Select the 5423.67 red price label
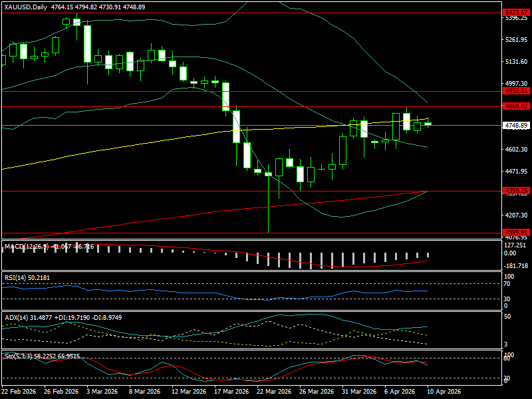The image size is (532, 399). (516, 13)
